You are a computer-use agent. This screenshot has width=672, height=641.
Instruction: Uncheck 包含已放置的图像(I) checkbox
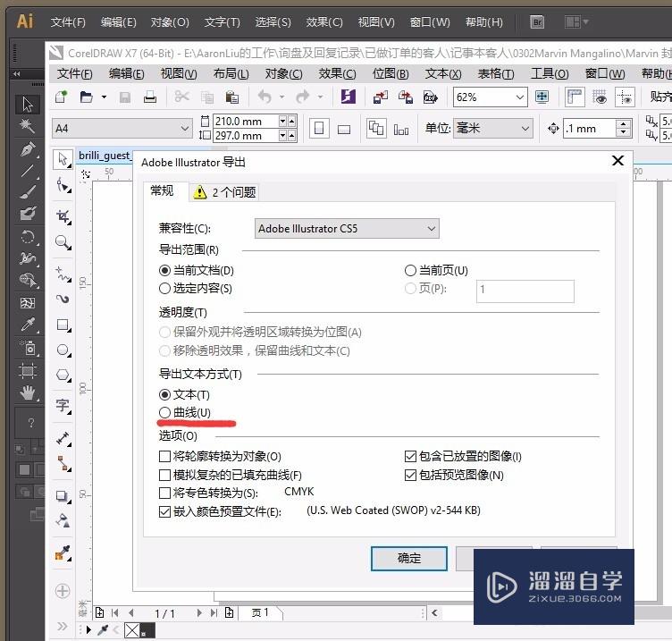(463, 456)
